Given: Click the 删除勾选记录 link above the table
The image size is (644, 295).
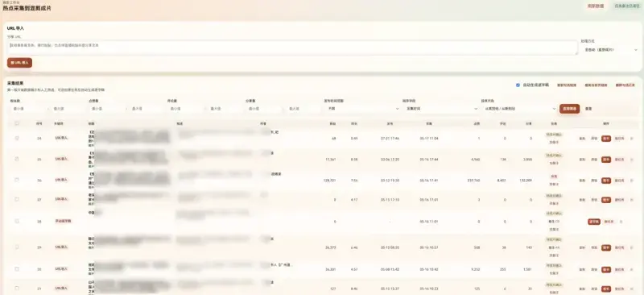Looking at the screenshot, I should click(625, 85).
